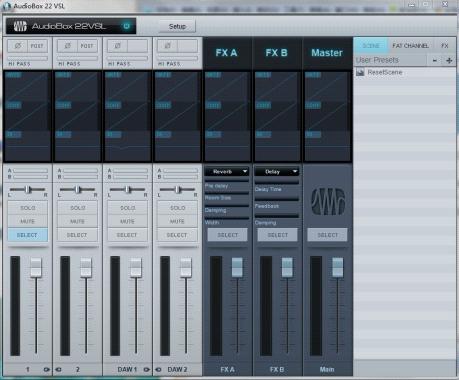Click the stereo link icon beside channel 1
This screenshot has height=380, width=459.
point(46,369)
